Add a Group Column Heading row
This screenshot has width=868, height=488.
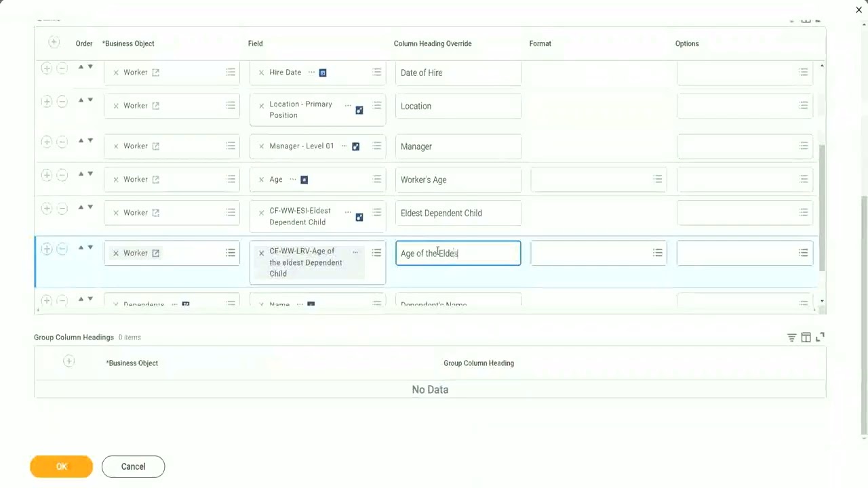pos(68,362)
